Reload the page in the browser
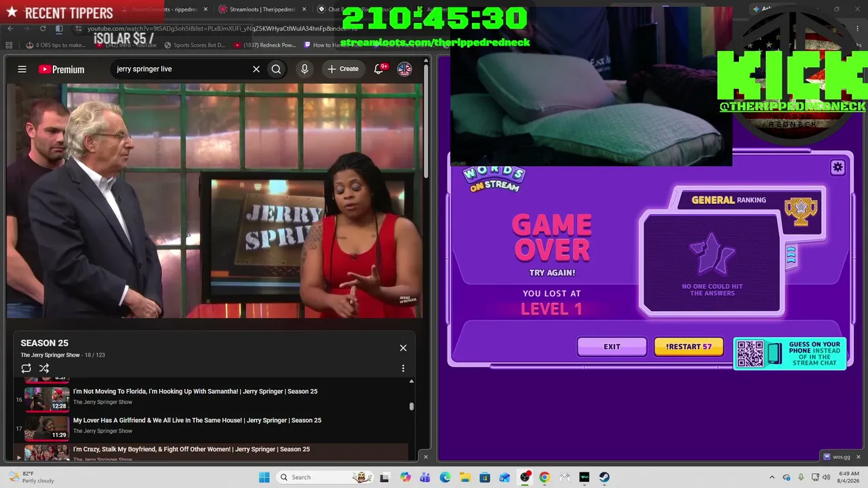 pos(43,28)
